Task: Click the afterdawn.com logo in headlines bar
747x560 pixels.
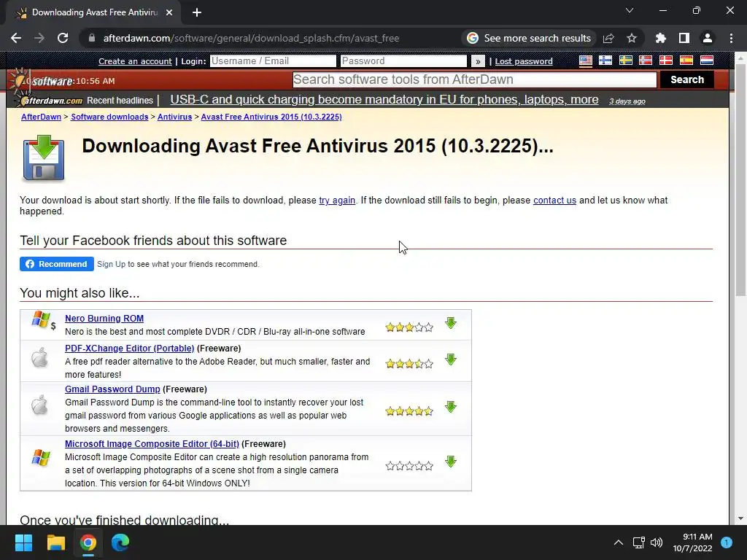Action: [x=49, y=100]
